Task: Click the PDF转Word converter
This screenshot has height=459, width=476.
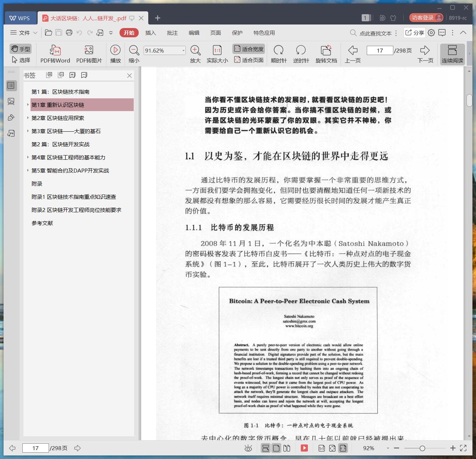Action: [x=55, y=54]
